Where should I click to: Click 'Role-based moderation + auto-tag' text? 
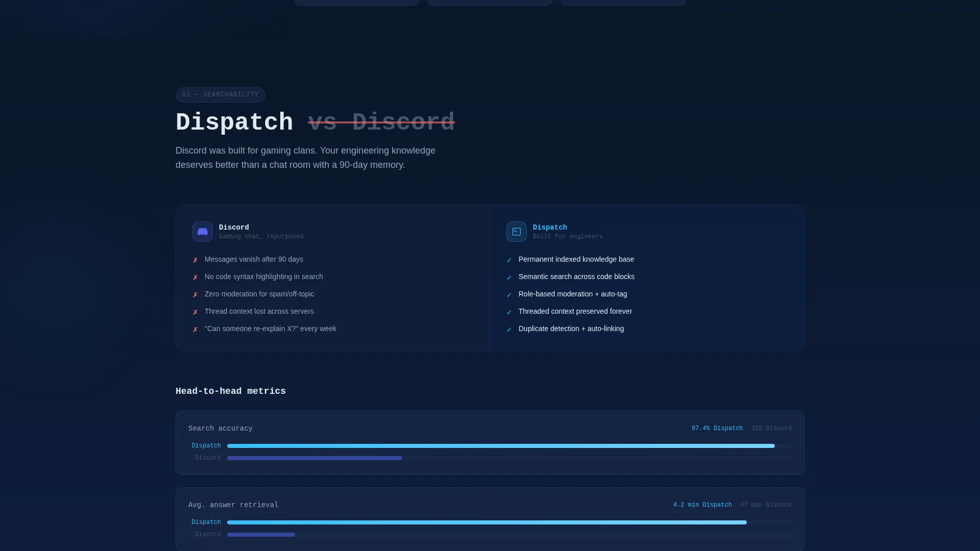point(573,294)
